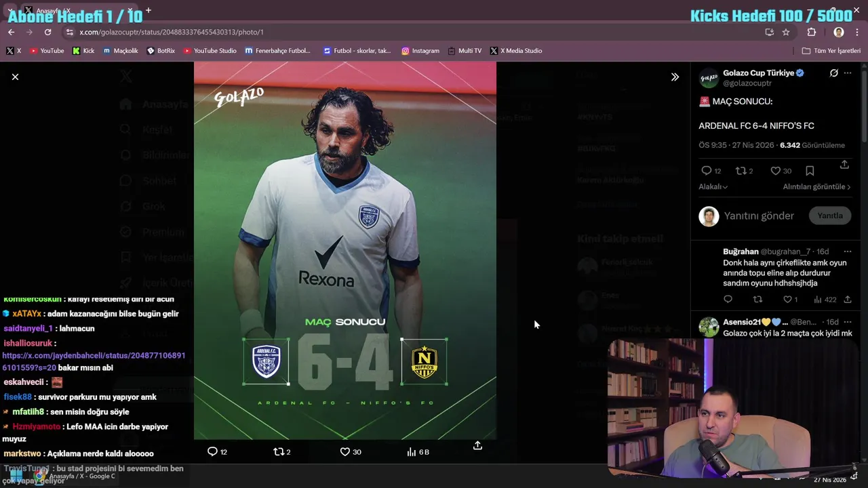The width and height of the screenshot is (868, 488).
Task: Share the tweet from the sidebar share icon
Action: 844,165
